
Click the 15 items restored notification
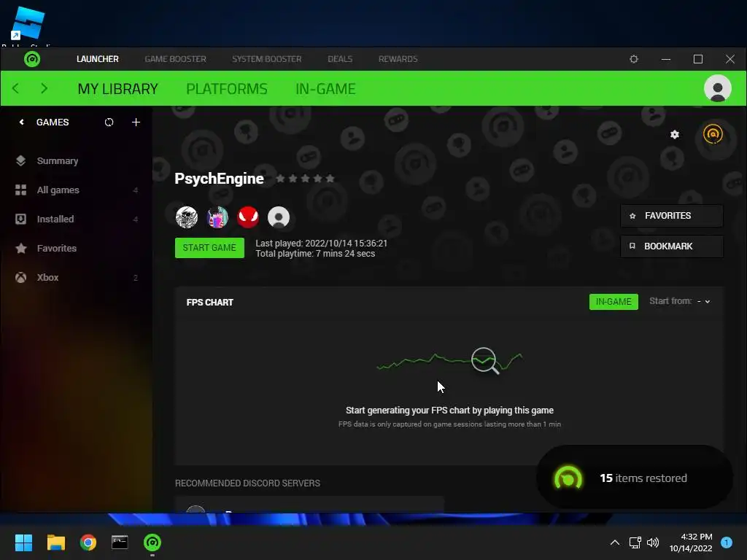pyautogui.click(x=635, y=478)
